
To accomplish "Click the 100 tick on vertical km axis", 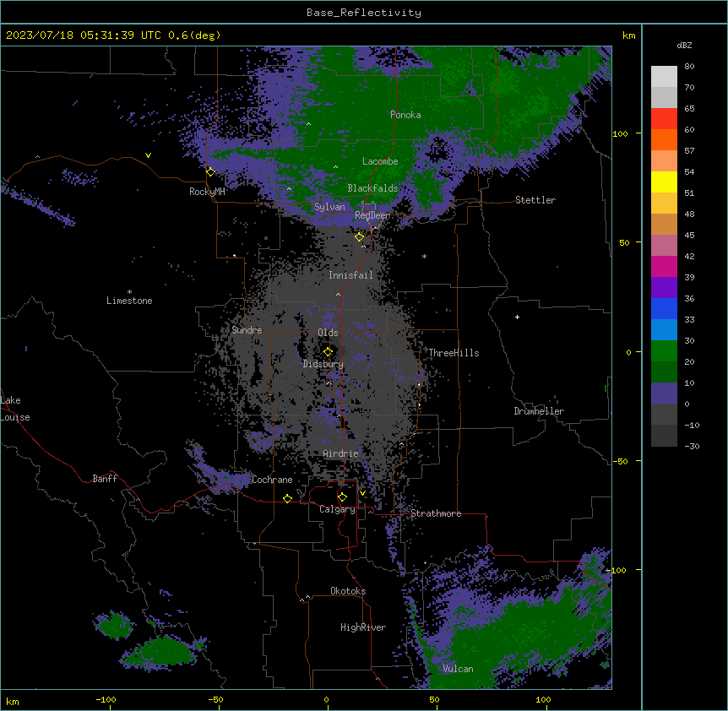I will point(620,133).
